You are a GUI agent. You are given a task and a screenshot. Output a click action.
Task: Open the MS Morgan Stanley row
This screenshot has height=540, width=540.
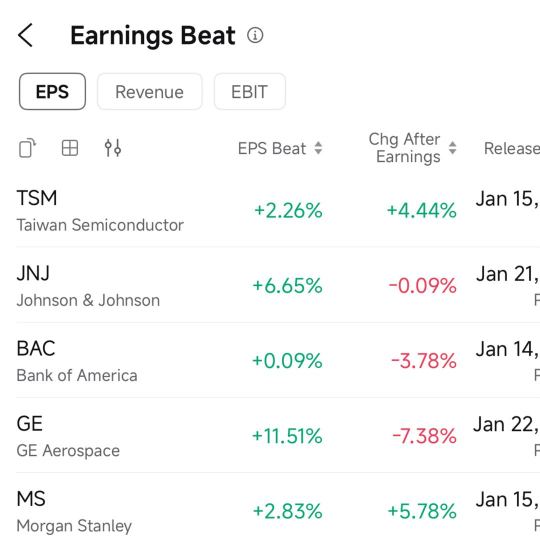[278, 508]
